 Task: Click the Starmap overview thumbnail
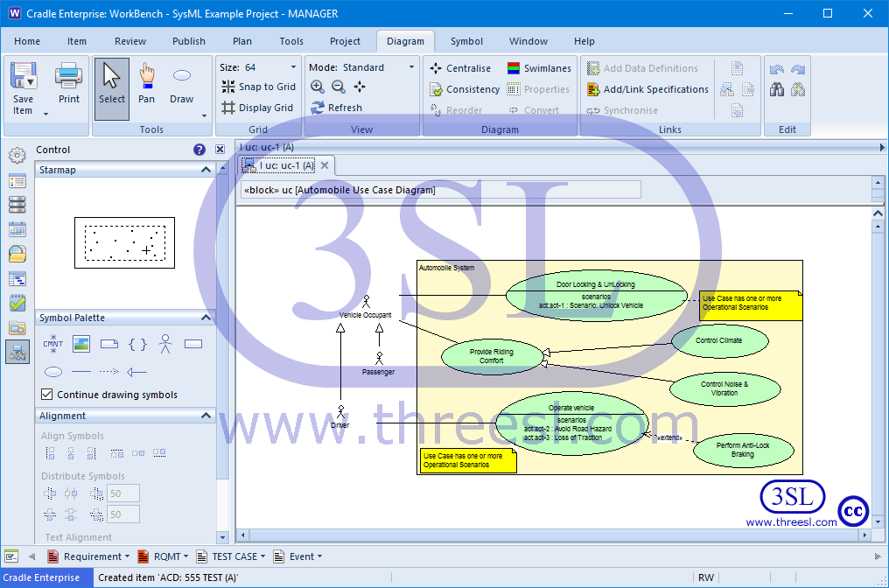point(125,242)
